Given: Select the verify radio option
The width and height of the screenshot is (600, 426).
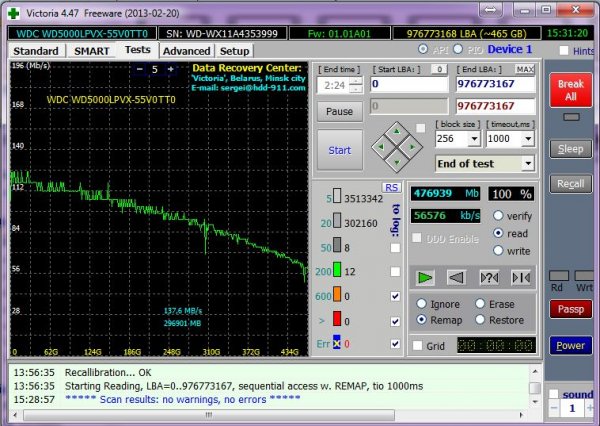Looking at the screenshot, I should click(497, 215).
